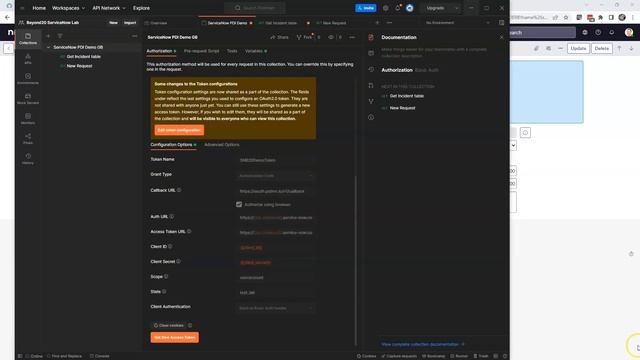Viewport: 640px width, 360px height.
Task: Open the History sidebar panel
Action: [28, 158]
